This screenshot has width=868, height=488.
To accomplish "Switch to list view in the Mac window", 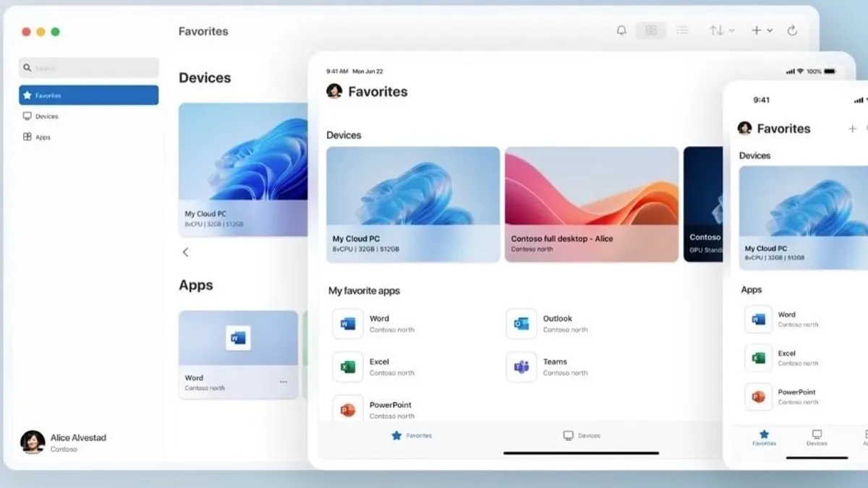I will [x=681, y=30].
